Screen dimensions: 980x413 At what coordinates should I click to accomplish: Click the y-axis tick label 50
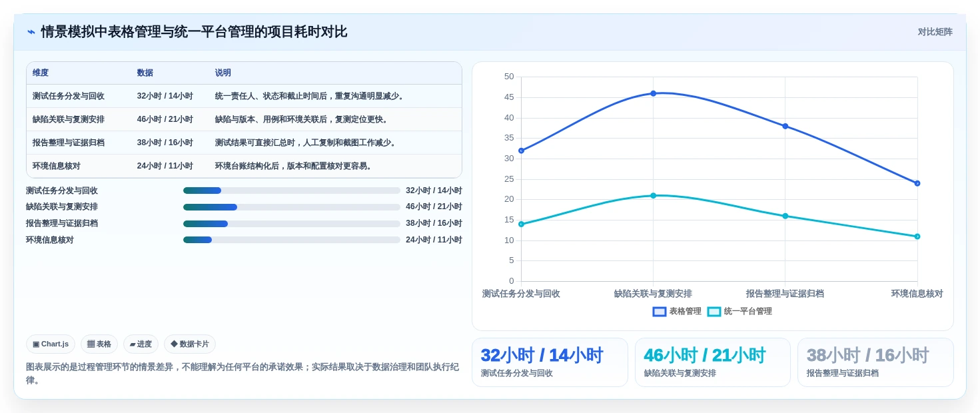coord(509,77)
